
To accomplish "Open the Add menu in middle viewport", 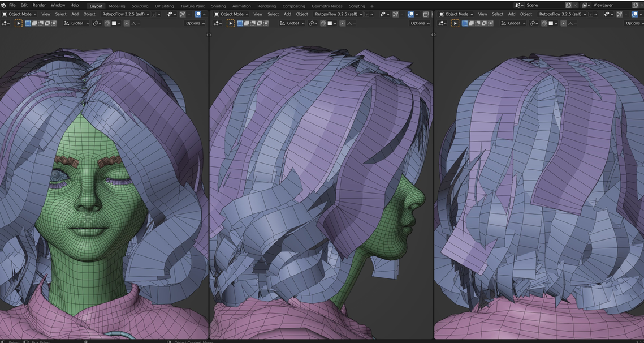I will point(287,14).
